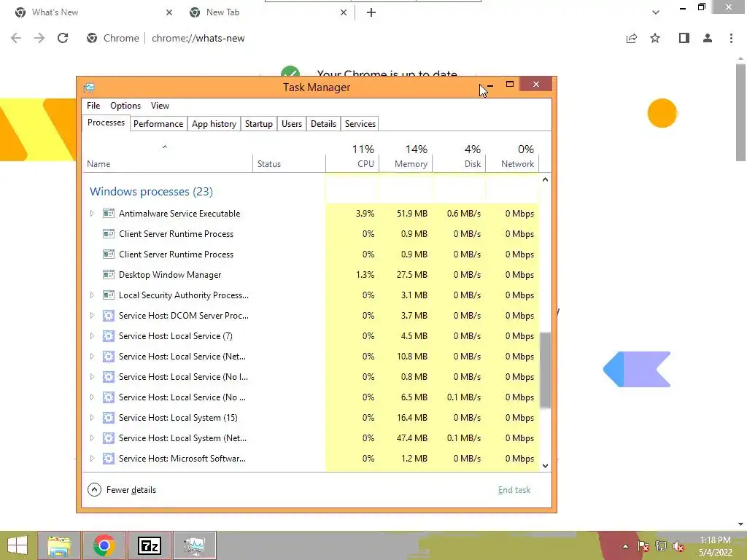Expand Local Security Authority Process row
The width and height of the screenshot is (747, 560).
tap(92, 295)
